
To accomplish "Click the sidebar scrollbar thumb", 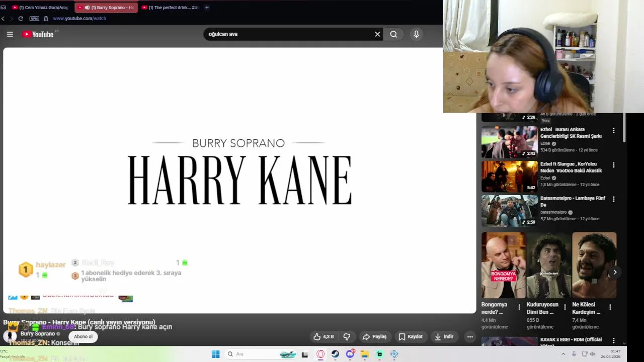I will point(624,127).
